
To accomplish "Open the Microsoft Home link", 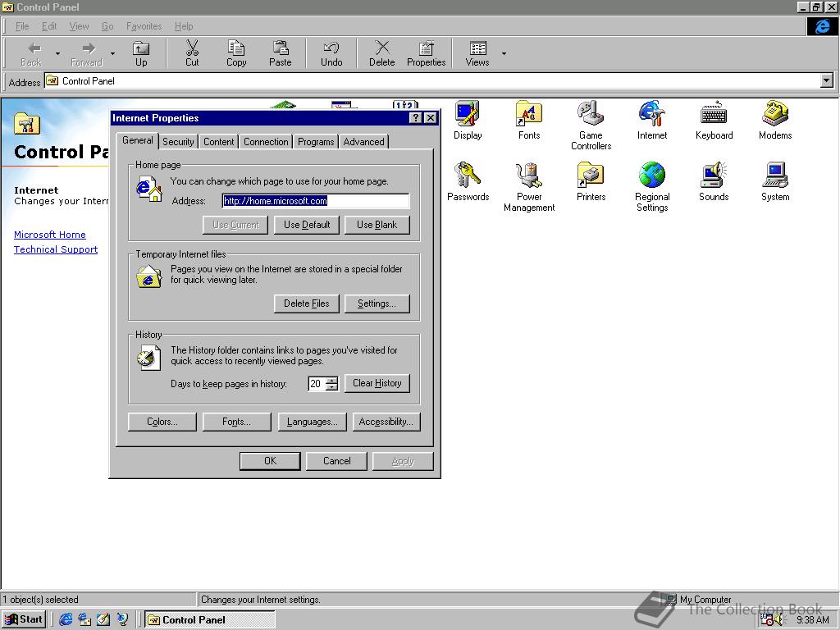I will pos(50,235).
